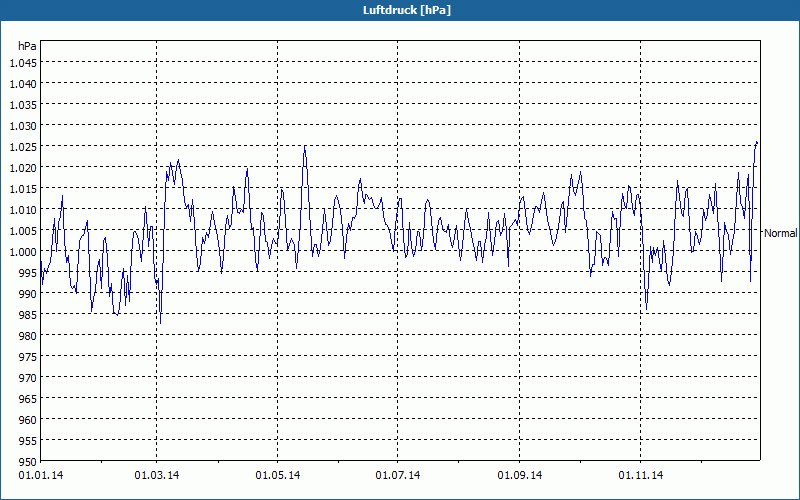The width and height of the screenshot is (800, 500).
Task: Click the 1.045 y-axis value
Action: [x=23, y=63]
